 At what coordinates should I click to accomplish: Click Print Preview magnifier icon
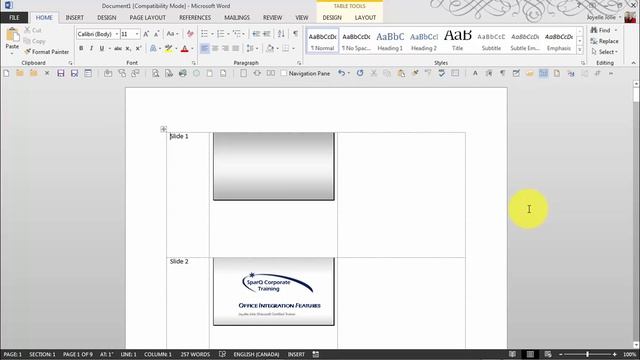pos(156,73)
